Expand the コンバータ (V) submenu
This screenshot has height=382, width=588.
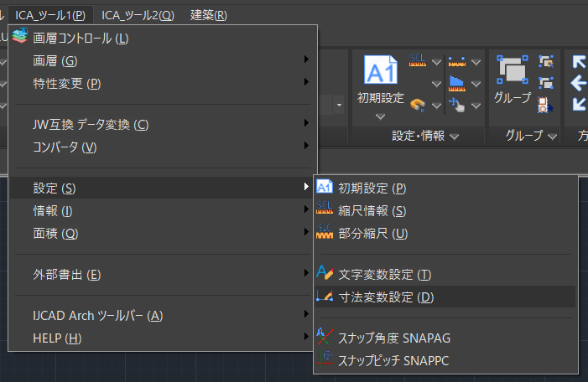click(x=163, y=147)
